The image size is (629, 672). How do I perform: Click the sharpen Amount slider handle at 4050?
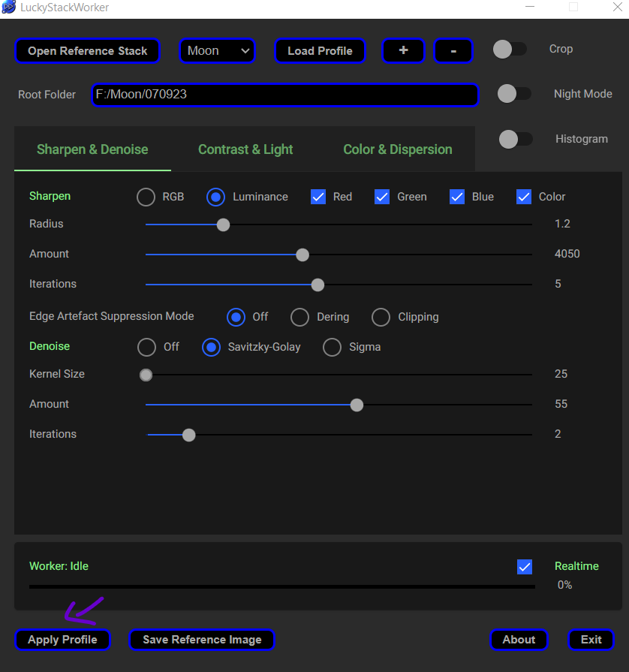coord(302,255)
